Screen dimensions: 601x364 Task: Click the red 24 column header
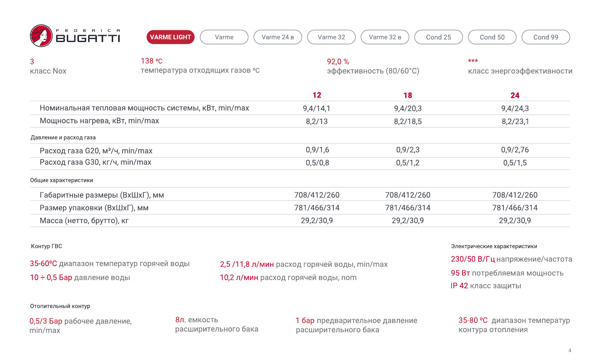point(515,95)
